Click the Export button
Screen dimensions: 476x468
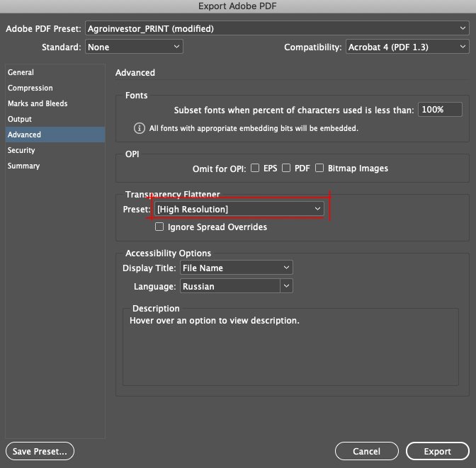point(437,451)
